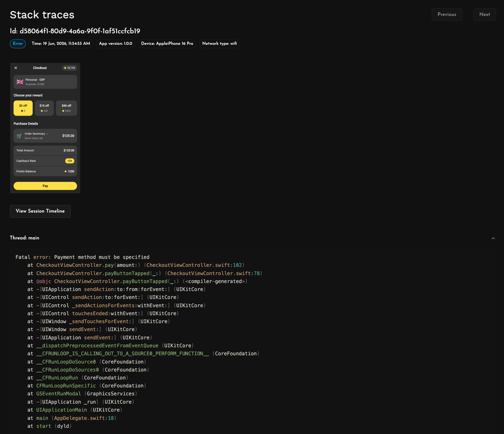504x434 pixels.
Task: Click the UIApplicationMain frame
Action: tap(75, 410)
